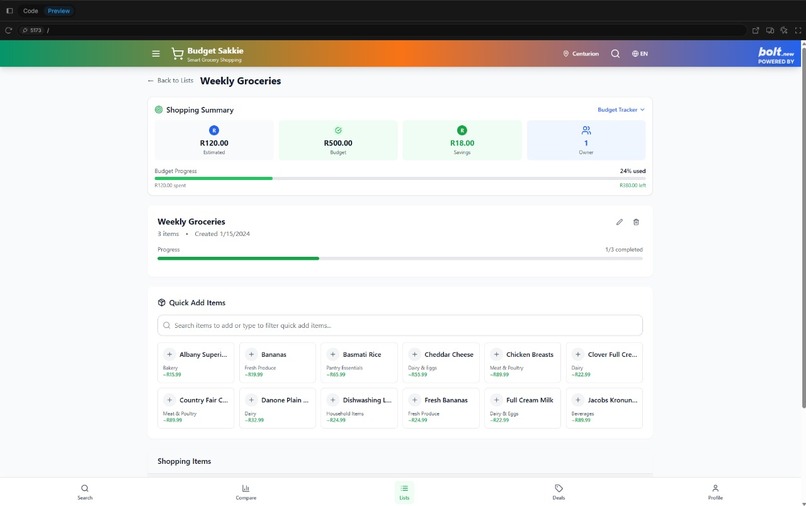Open the header search icon

pos(615,53)
